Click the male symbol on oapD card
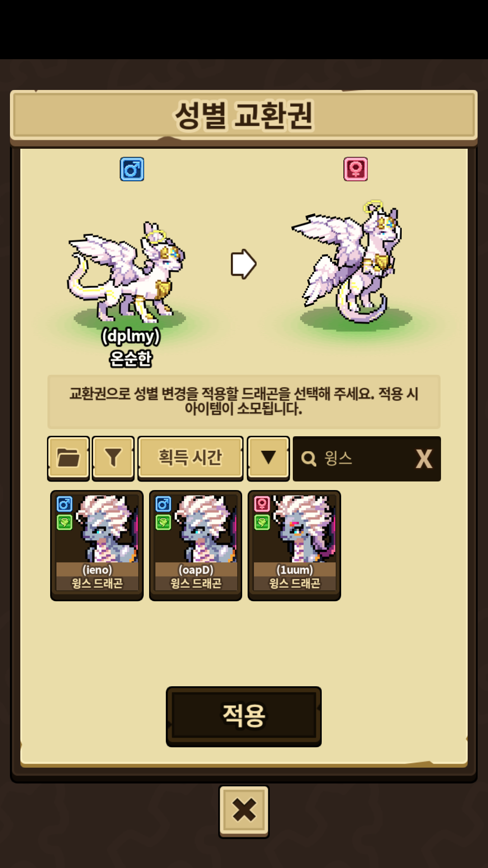 coord(163,504)
